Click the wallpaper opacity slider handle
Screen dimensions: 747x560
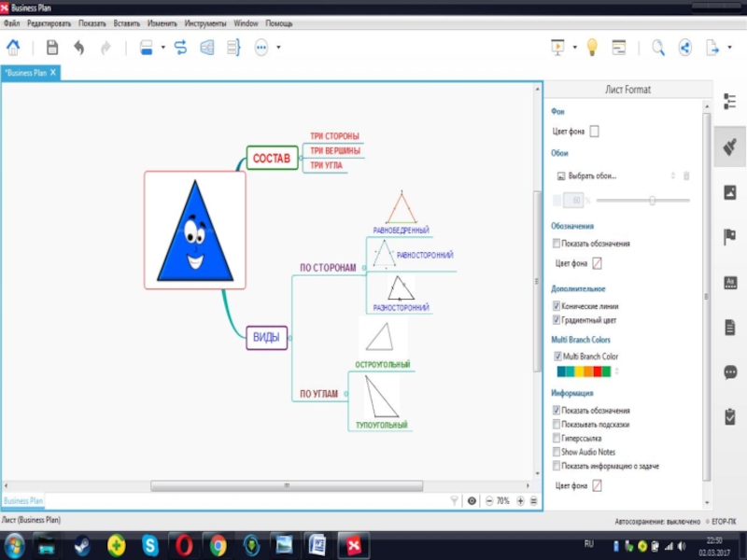(652, 201)
